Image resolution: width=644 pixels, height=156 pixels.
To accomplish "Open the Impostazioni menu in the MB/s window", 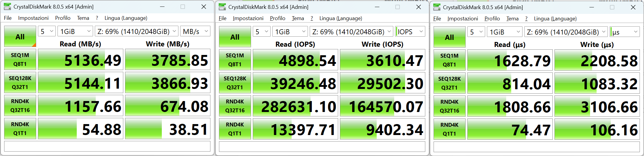I will [33, 18].
